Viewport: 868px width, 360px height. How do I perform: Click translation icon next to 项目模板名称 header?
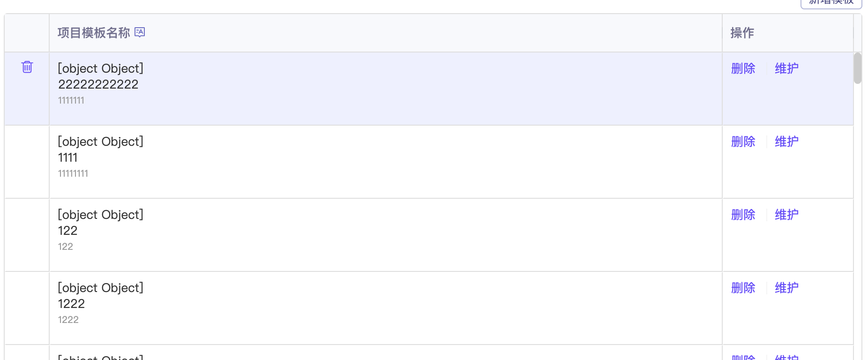[x=140, y=32]
